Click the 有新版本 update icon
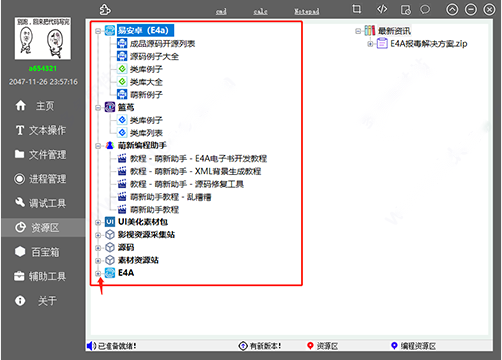The height and width of the screenshot is (360, 502). tap(243, 346)
